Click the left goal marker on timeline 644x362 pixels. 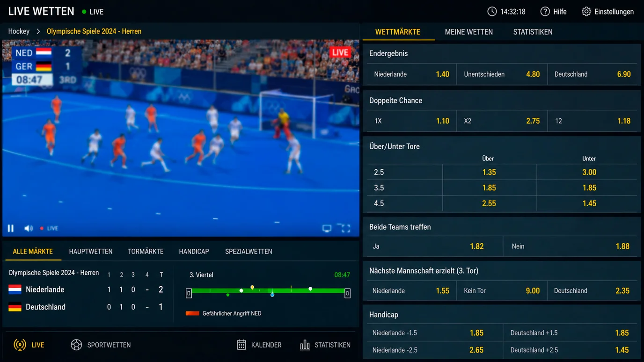[x=189, y=293]
